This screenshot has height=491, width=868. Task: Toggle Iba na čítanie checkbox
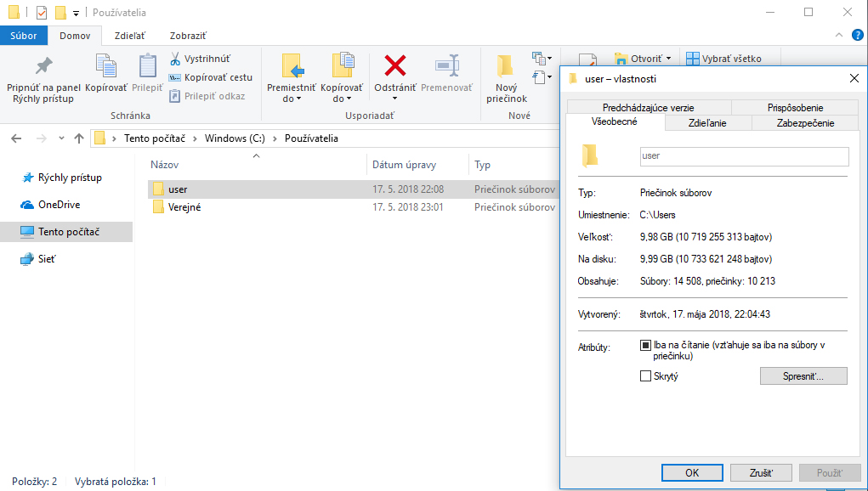[x=645, y=345]
